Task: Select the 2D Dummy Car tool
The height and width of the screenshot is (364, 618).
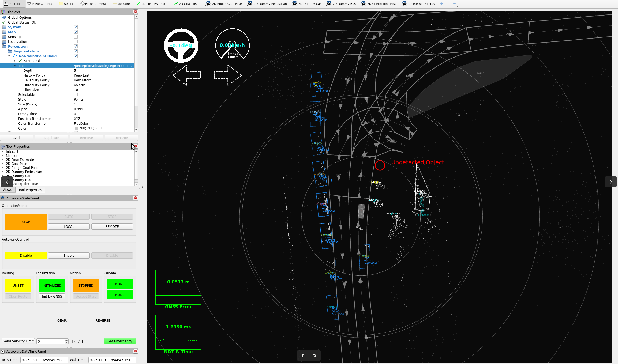Action: tap(306, 3)
